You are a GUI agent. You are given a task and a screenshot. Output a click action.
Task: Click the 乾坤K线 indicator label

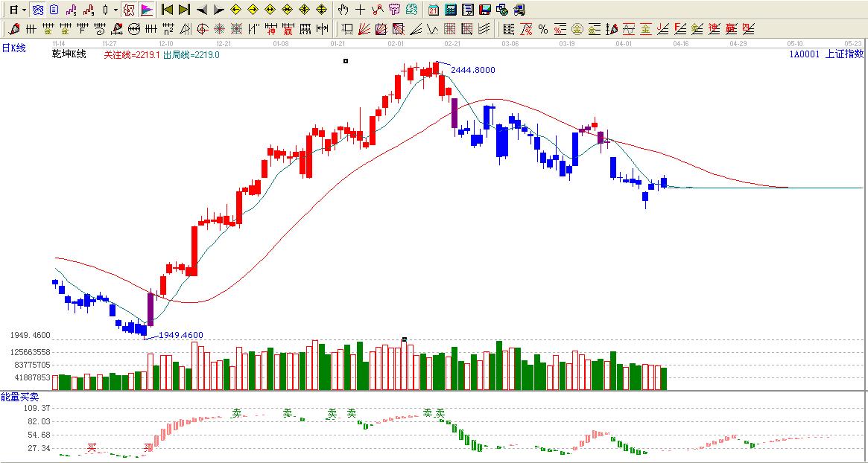point(69,54)
